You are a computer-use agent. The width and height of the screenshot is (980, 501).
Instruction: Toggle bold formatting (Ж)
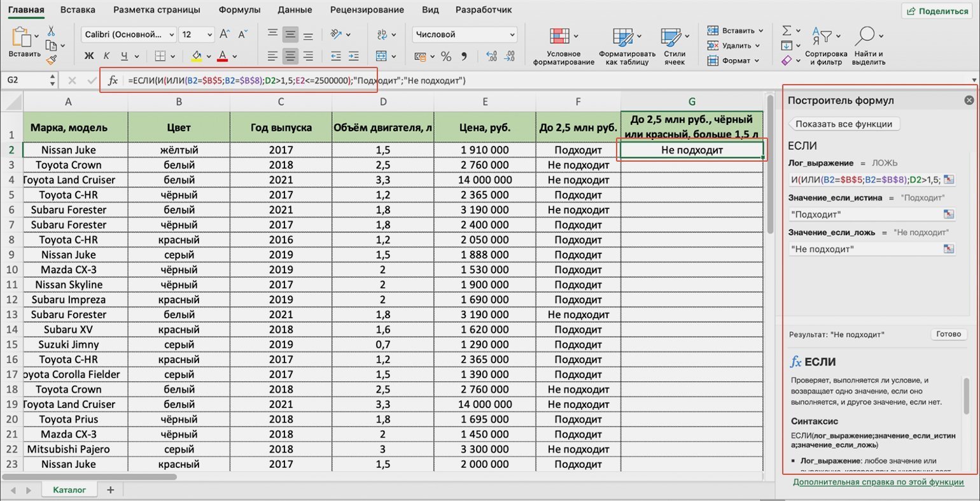tap(89, 56)
